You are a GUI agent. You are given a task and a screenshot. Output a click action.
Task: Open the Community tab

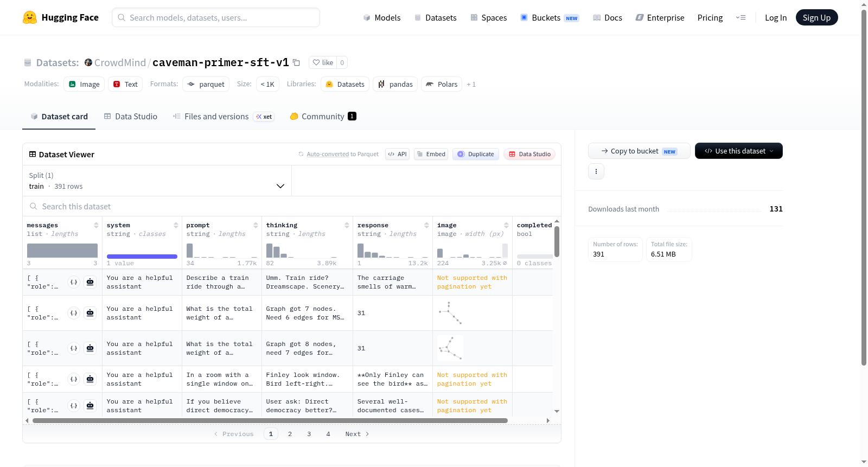click(323, 116)
